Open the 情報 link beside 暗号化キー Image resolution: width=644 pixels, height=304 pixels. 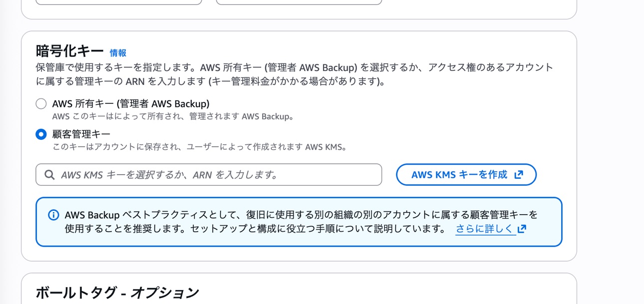click(118, 53)
